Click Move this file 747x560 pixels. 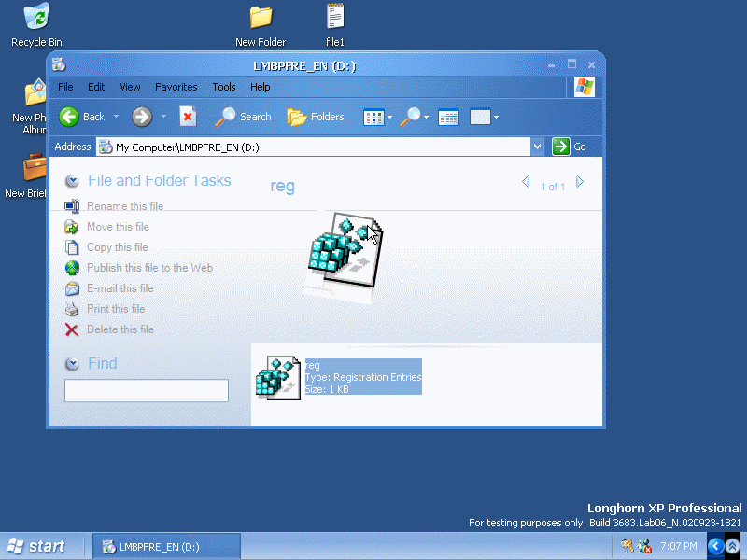click(119, 227)
